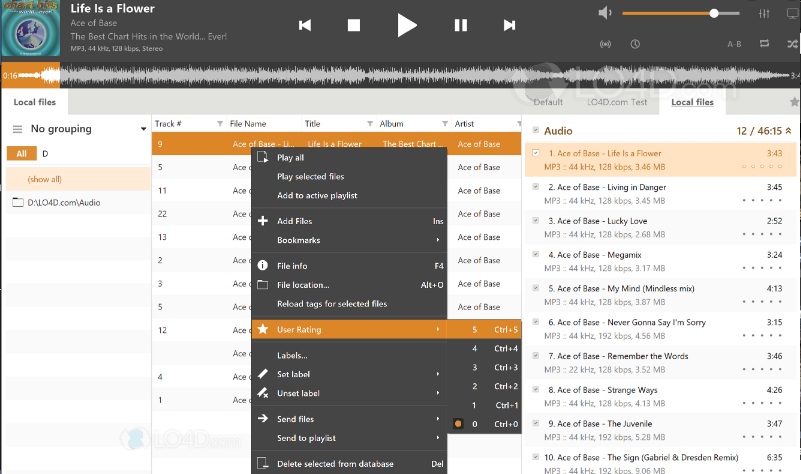The height and width of the screenshot is (474, 801).
Task: Click the A-B repeat button
Action: point(734,43)
